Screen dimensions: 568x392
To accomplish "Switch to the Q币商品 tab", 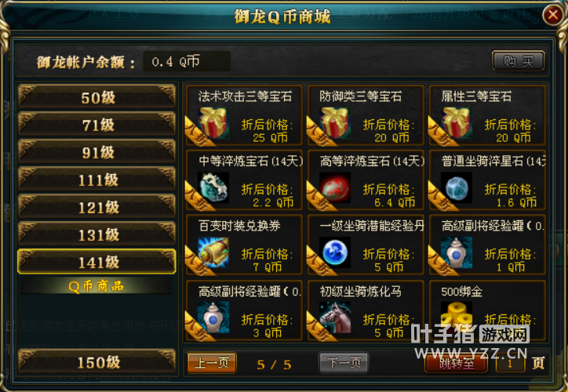I will click(96, 286).
